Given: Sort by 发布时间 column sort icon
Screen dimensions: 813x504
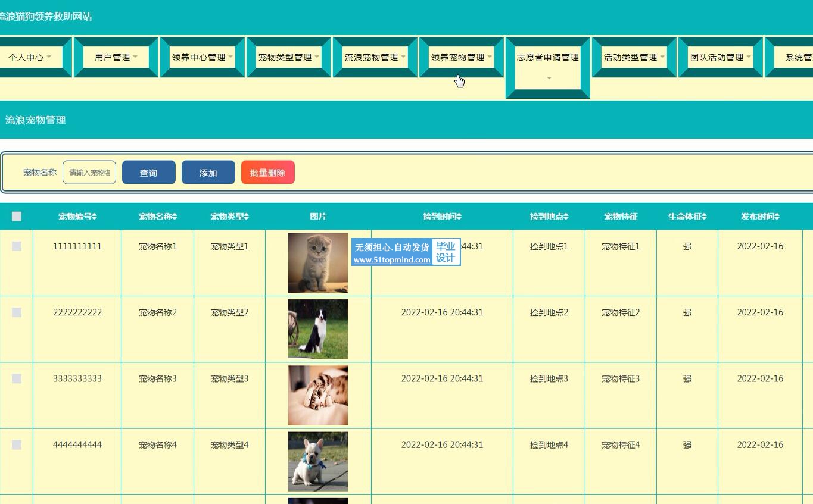Looking at the screenshot, I should (777, 217).
